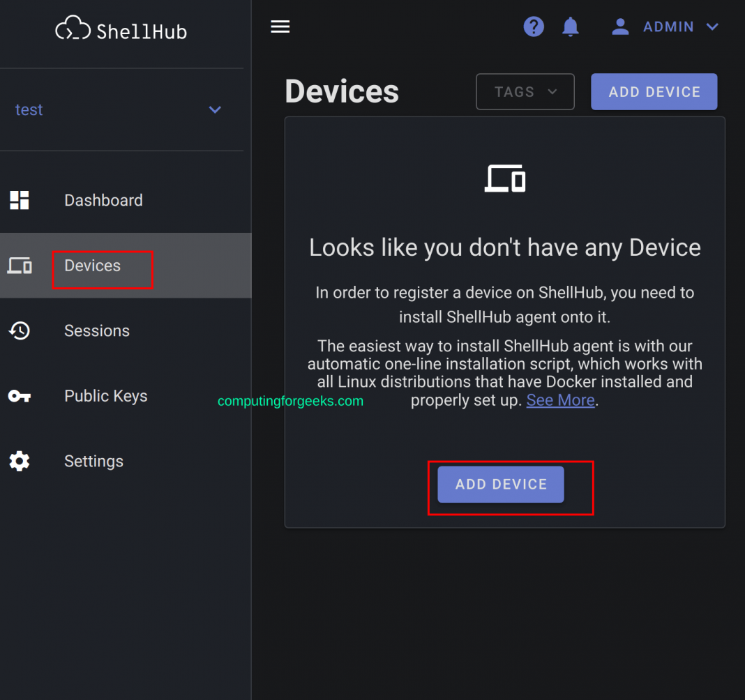Image resolution: width=745 pixels, height=700 pixels.
Task: Expand the ADMIN account menu chevron
Action: (x=712, y=27)
